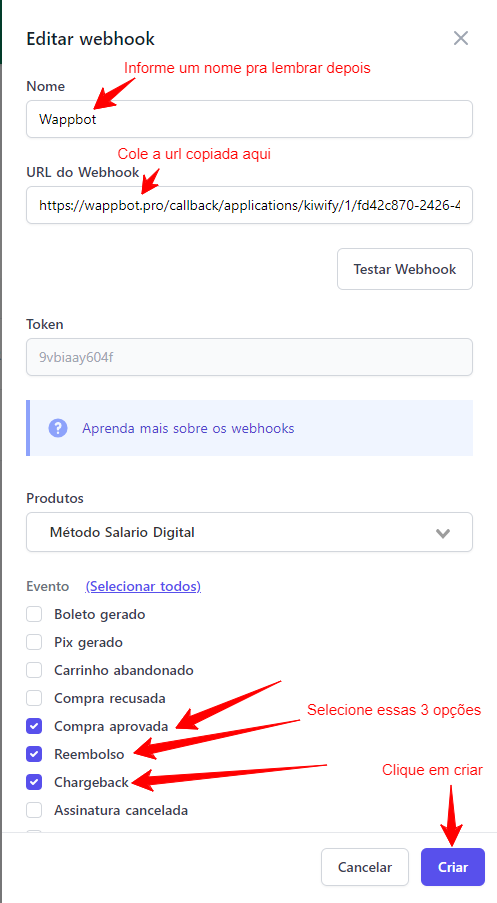This screenshot has height=903, width=497.
Task: Open Método Salario Digital product selector
Action: (x=249, y=532)
